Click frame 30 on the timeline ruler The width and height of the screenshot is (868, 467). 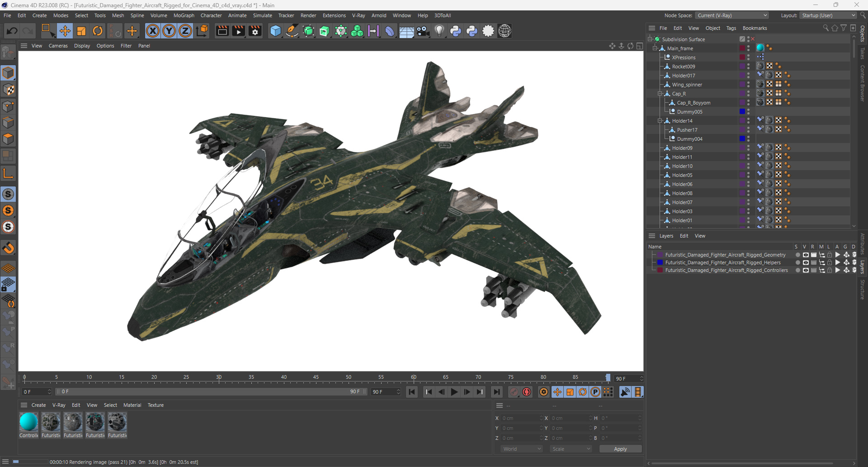point(219,377)
